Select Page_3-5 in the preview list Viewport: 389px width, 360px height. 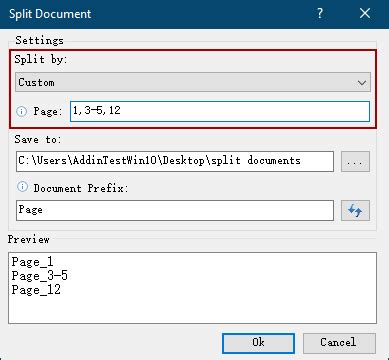click(40, 276)
